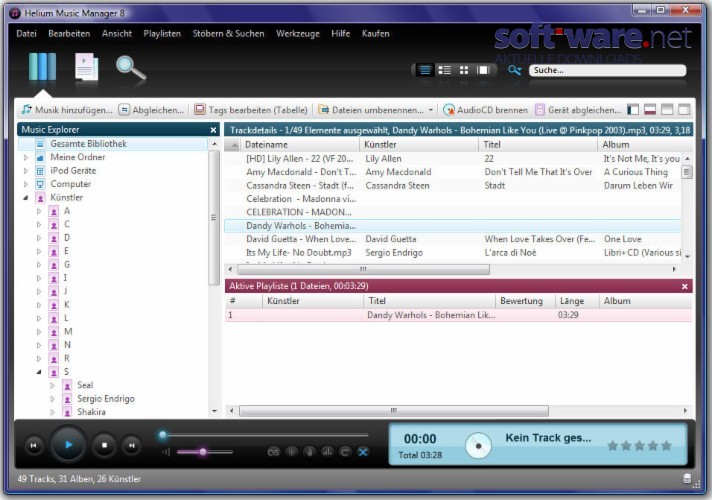This screenshot has width=712, height=500.
Task: Click Länge column header in playlist
Action: pos(577,301)
